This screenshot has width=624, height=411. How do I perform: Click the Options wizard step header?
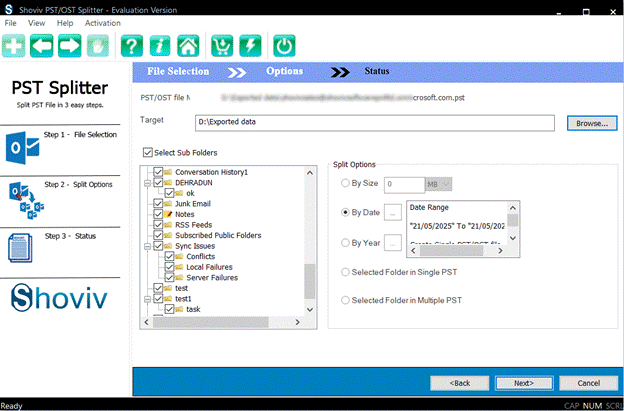pos(285,71)
